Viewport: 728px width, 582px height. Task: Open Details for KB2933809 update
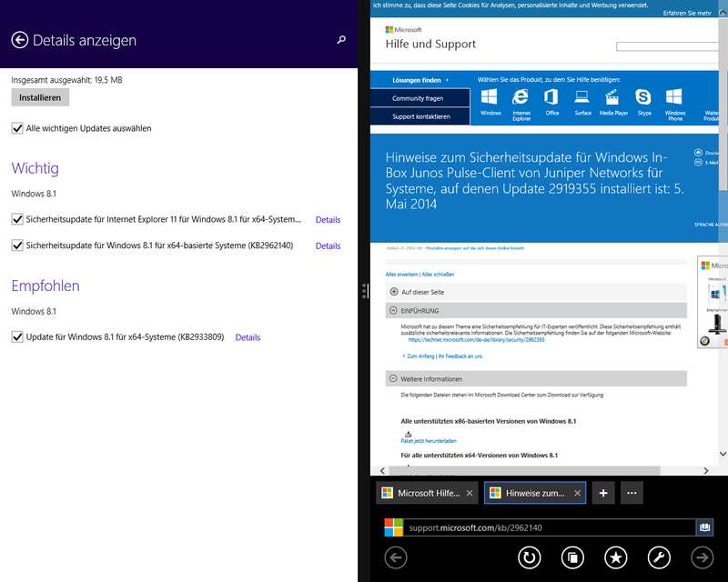point(248,337)
